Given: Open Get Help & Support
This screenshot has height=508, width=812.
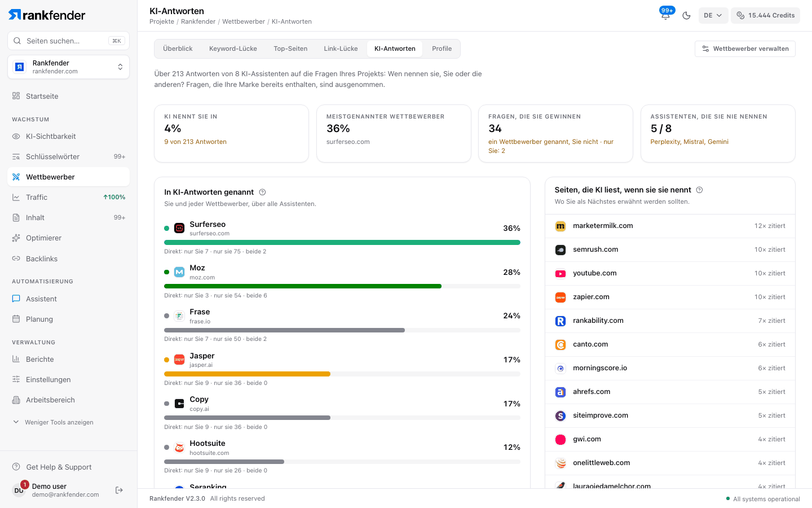Looking at the screenshot, I should [68, 467].
